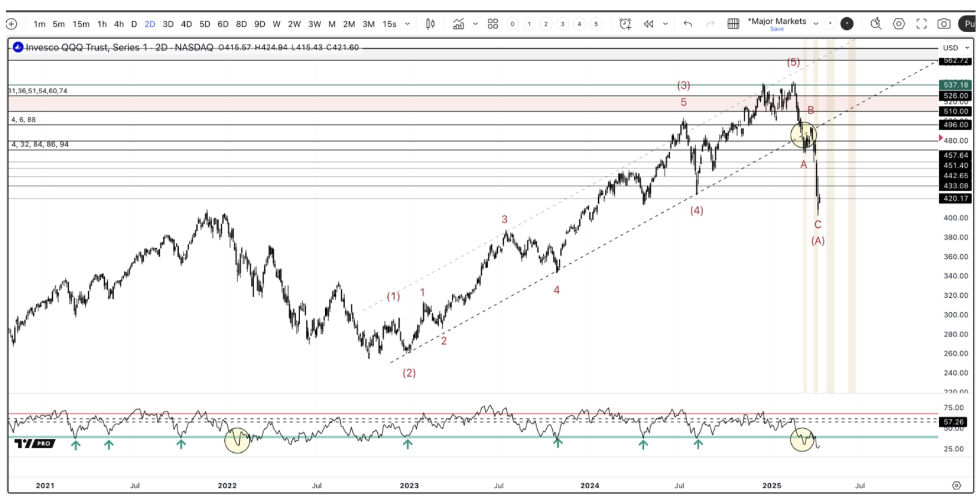Screen dimensions: 980x501
Task: Open the USD currency dropdown
Action: (x=956, y=48)
